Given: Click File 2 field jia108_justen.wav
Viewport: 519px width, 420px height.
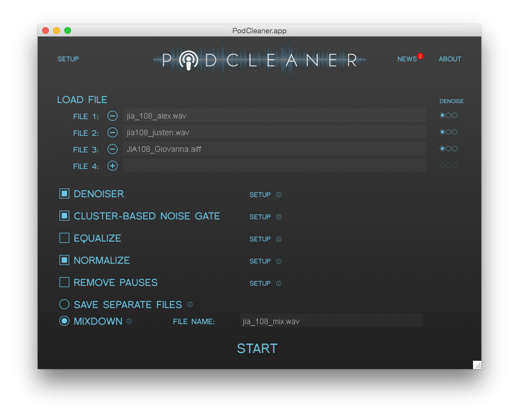Looking at the screenshot, I should click(x=274, y=132).
